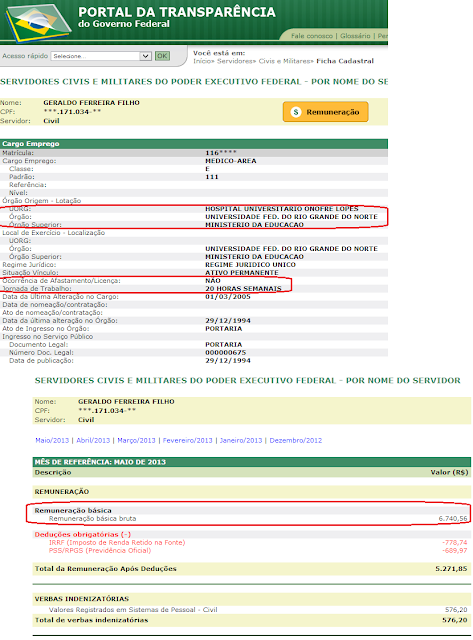Click MEDICO-AREA cargo value
473x640 pixels.
[231, 161]
